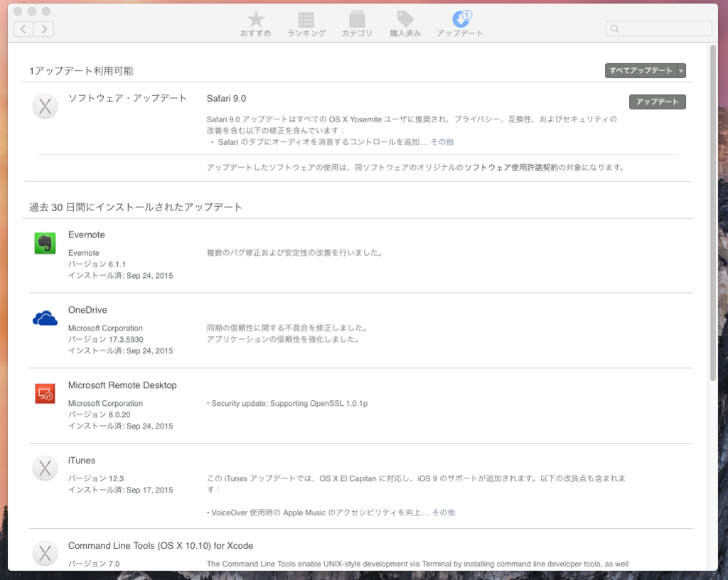The height and width of the screenshot is (580, 728).
Task: Click the 1アップデート利用可能 heading
Action: click(81, 70)
